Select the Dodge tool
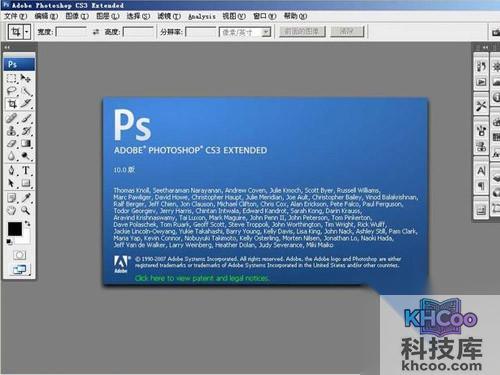 (26, 156)
